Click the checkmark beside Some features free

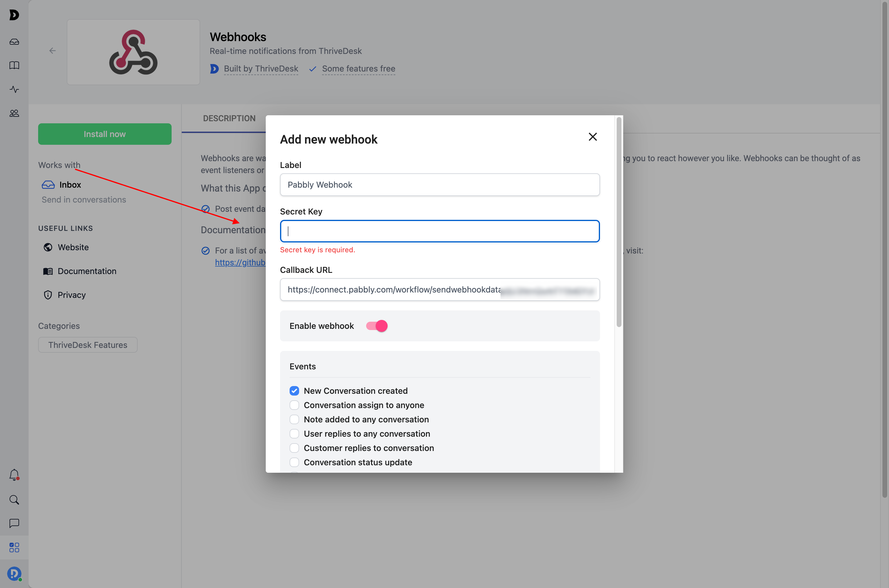(313, 69)
